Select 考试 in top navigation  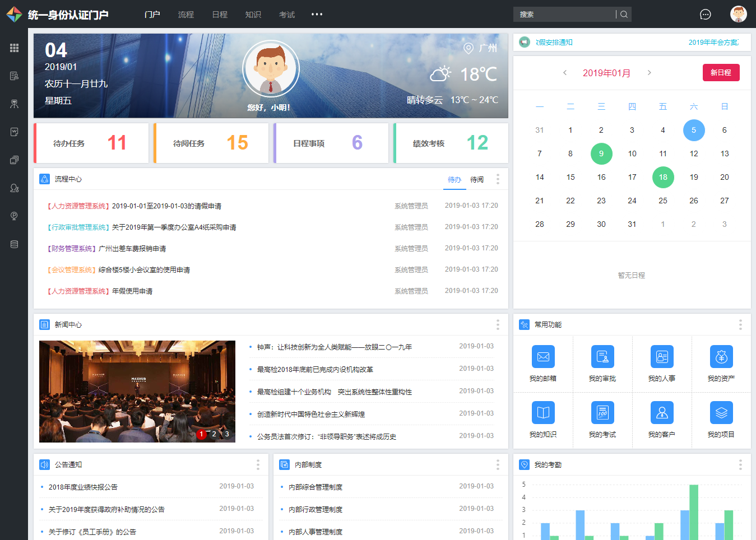287,15
